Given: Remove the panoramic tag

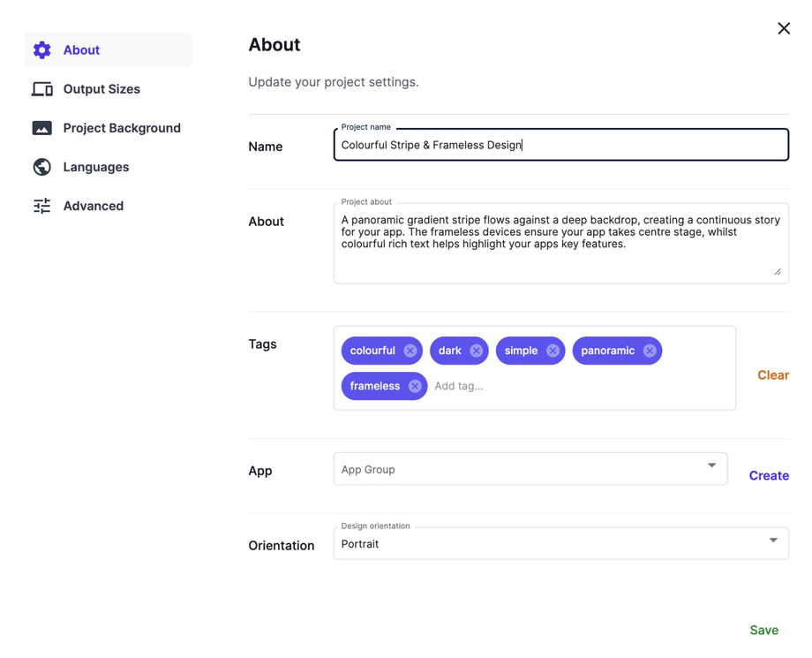Looking at the screenshot, I should tap(650, 351).
